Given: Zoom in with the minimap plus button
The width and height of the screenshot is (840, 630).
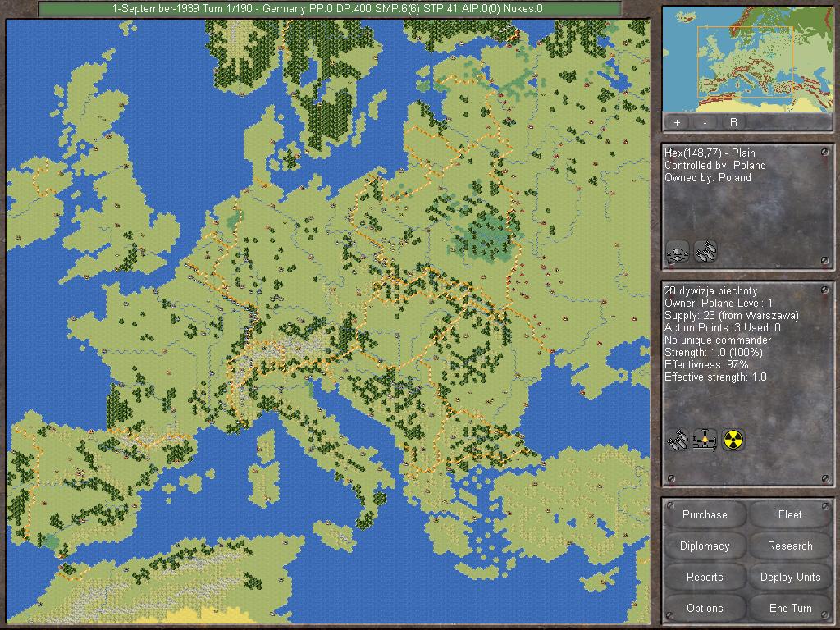Looking at the screenshot, I should (x=677, y=122).
